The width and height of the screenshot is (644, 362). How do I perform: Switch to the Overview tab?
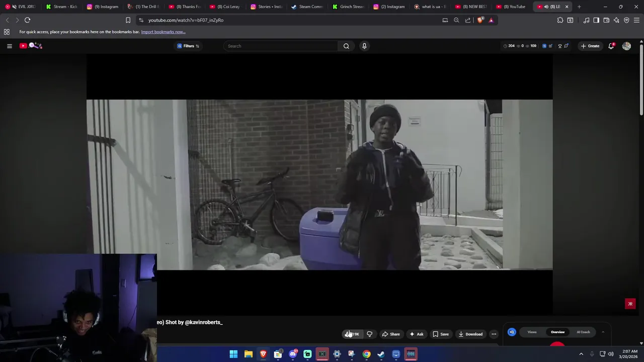[557, 332]
